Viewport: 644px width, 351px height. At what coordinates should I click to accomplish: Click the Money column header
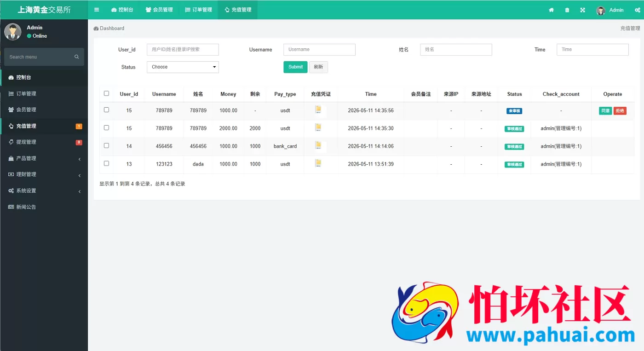[x=228, y=94]
